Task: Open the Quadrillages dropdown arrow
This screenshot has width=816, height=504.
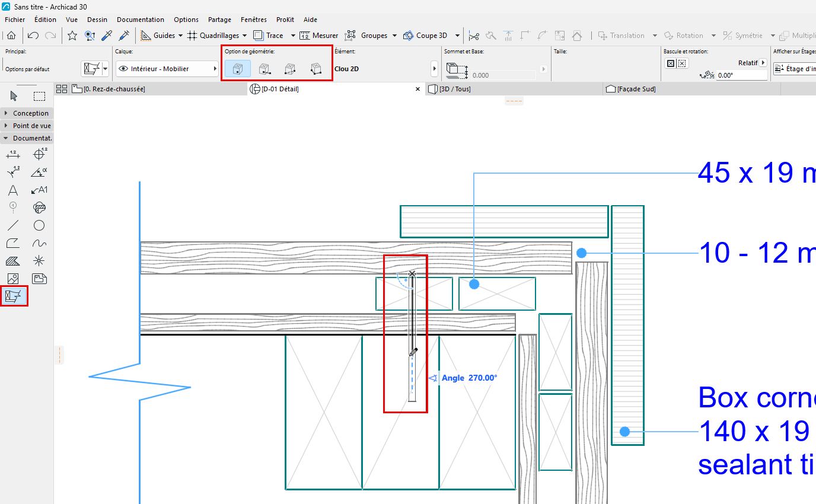Action: click(x=244, y=36)
